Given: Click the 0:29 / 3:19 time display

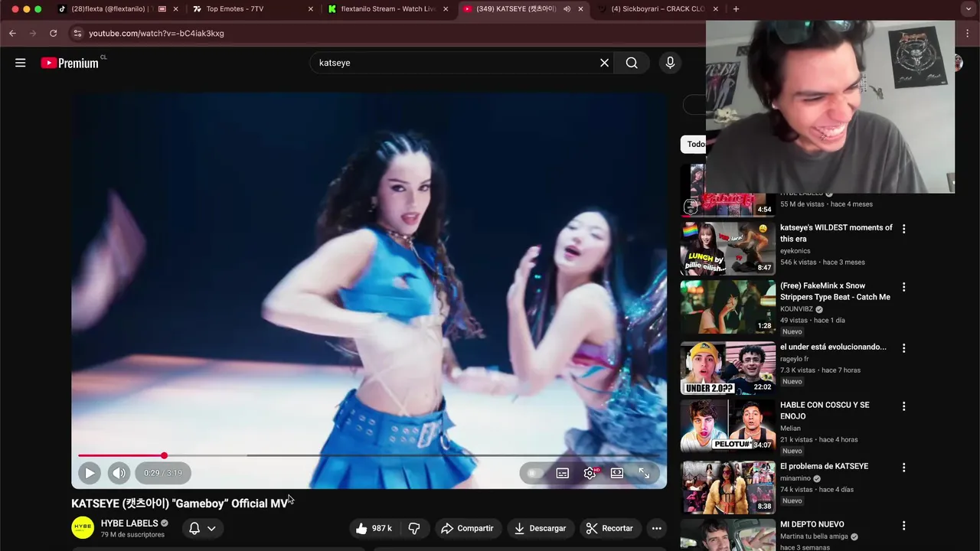Looking at the screenshot, I should pyautogui.click(x=163, y=473).
